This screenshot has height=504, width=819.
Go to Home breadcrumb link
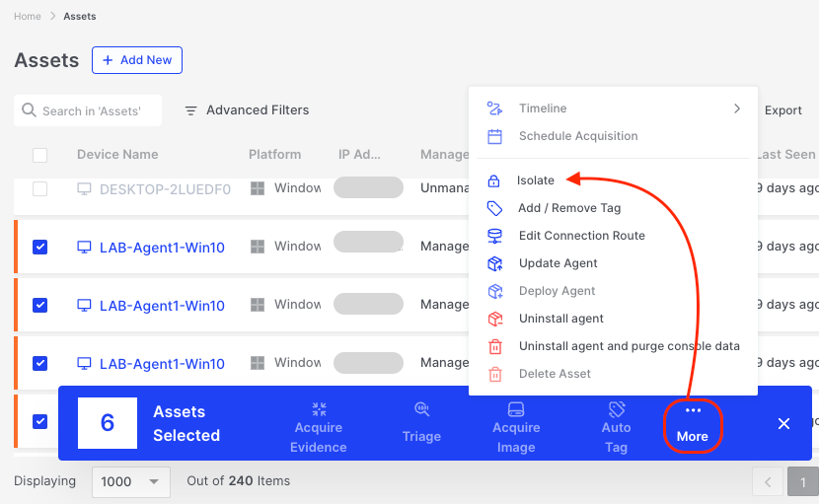[x=28, y=17]
